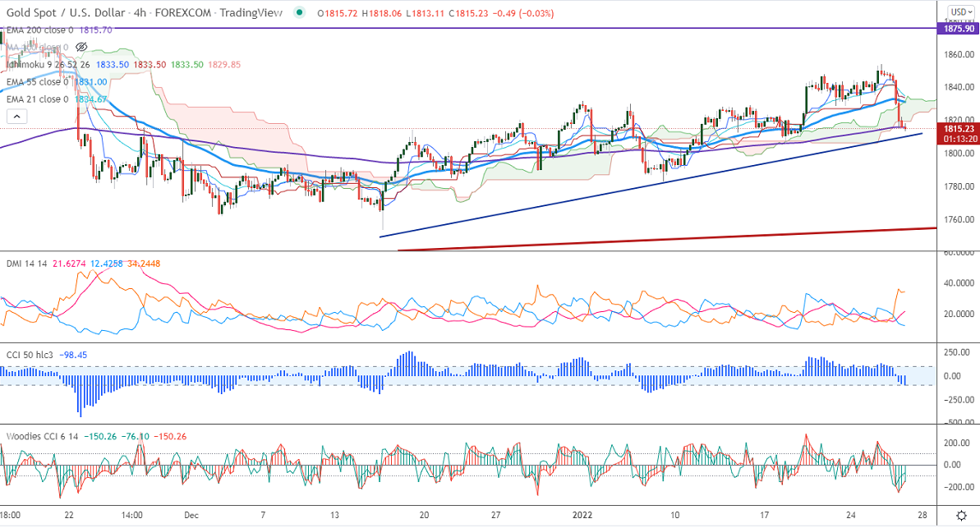This screenshot has height=528, width=980.
Task: Click the 21.6274 DMI value
Action: tap(69, 264)
